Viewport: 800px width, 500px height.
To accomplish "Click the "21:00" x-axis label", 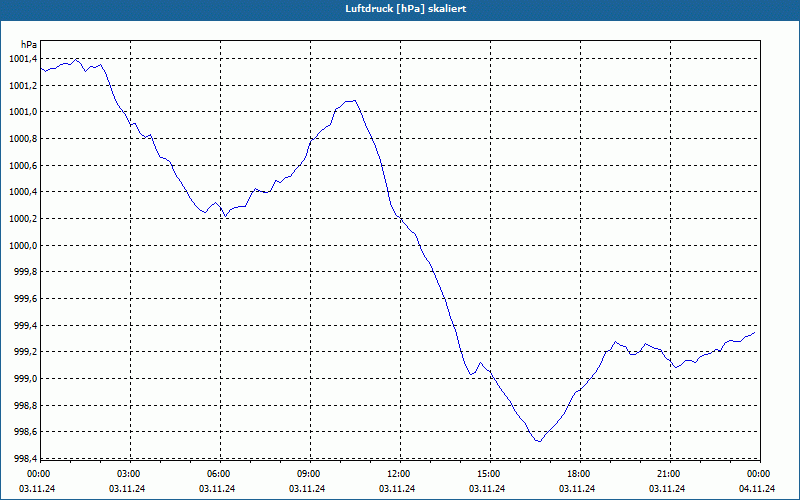I will pyautogui.click(x=669, y=474).
